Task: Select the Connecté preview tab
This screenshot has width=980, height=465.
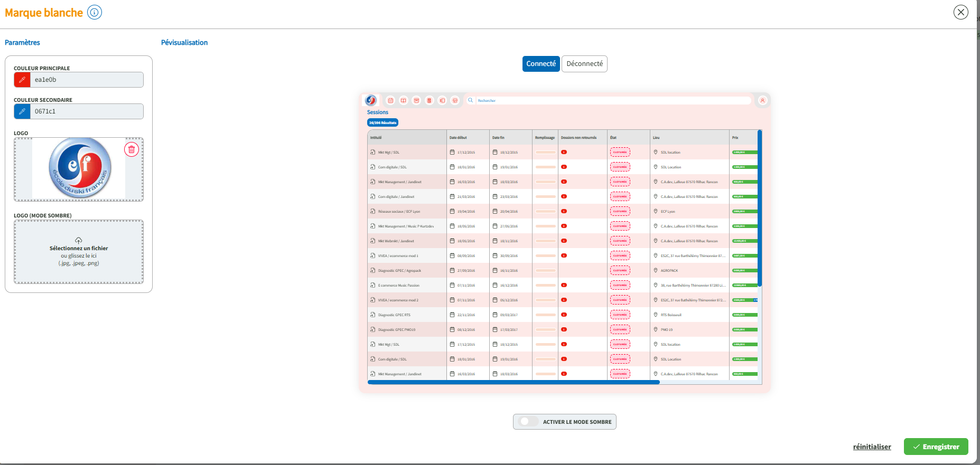Action: point(541,64)
